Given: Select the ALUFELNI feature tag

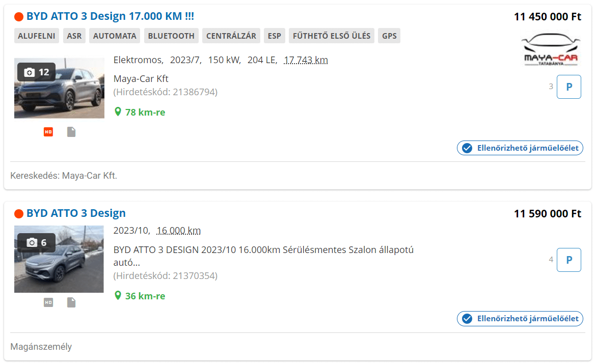Looking at the screenshot, I should [36, 36].
